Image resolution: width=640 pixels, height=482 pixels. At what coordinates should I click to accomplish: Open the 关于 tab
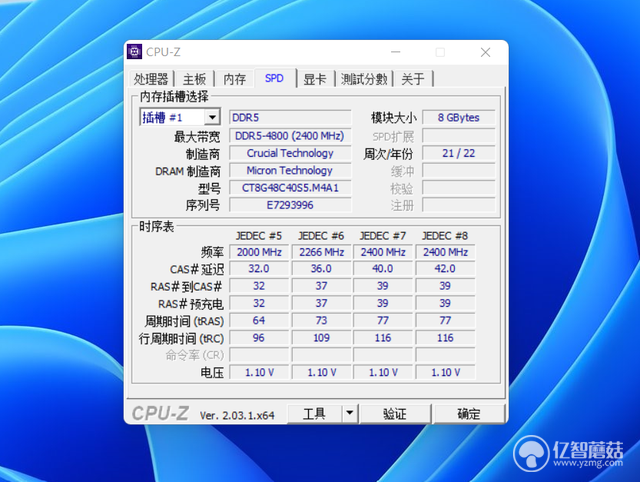tap(413, 79)
